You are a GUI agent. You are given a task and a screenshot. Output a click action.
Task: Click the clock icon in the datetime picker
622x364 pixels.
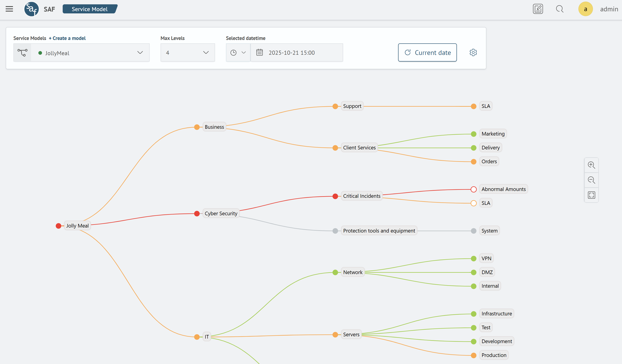[x=233, y=52]
